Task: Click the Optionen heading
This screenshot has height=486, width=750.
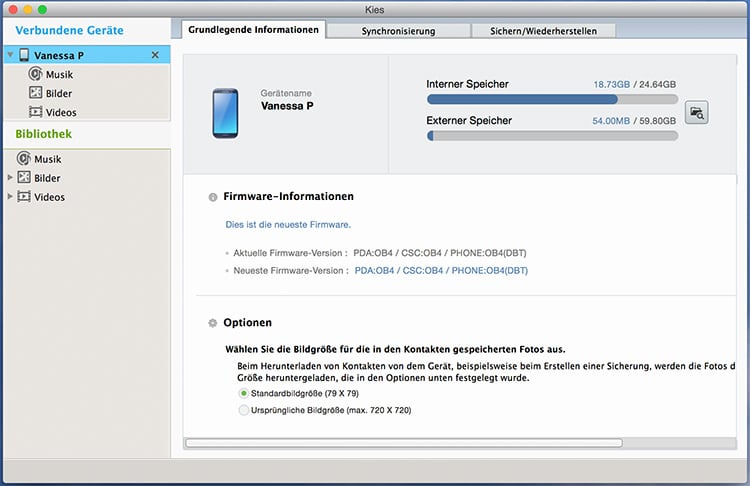Action: pos(247,323)
